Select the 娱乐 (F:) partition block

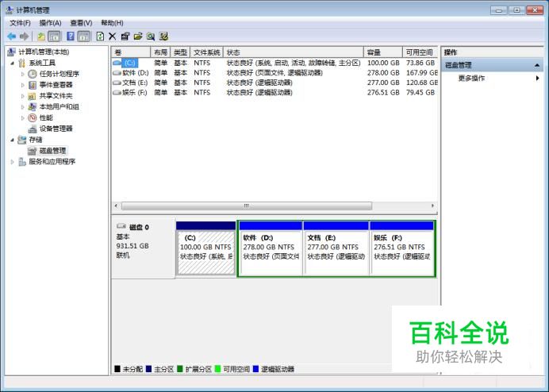point(402,248)
